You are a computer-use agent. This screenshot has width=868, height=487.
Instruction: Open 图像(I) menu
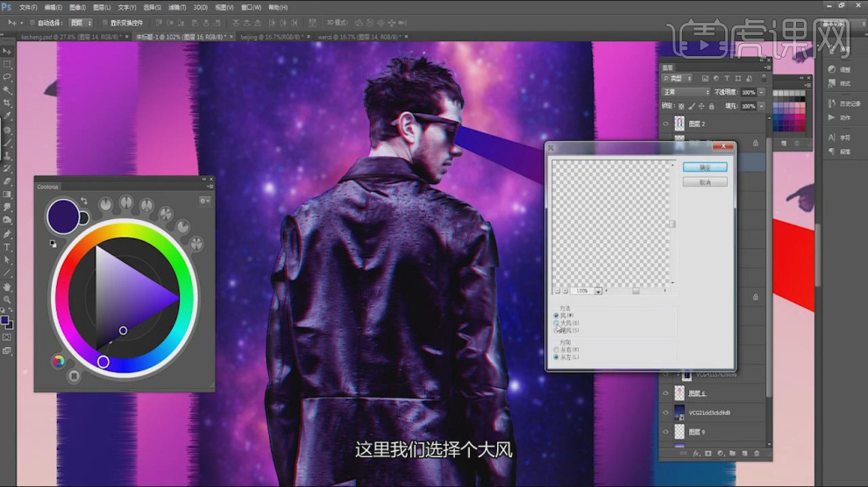(77, 7)
